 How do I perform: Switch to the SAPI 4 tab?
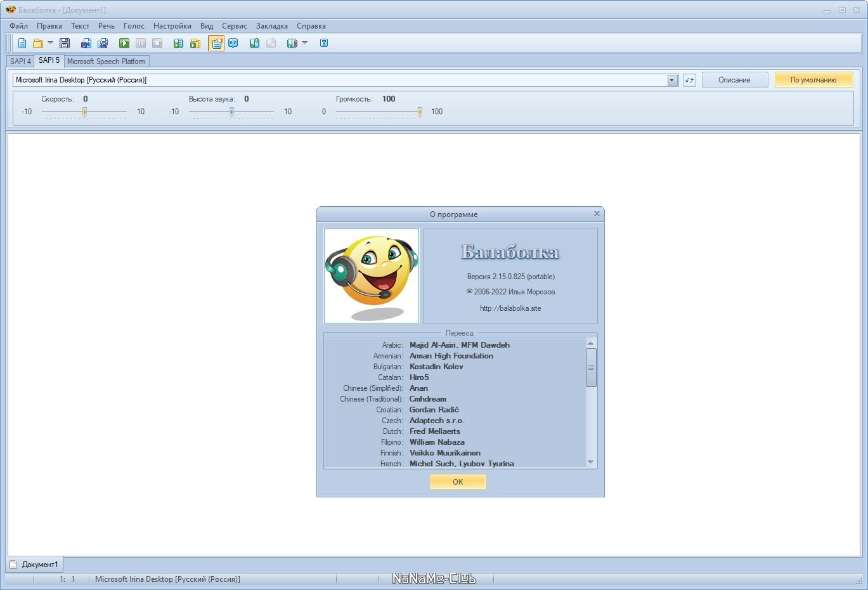pyautogui.click(x=20, y=62)
